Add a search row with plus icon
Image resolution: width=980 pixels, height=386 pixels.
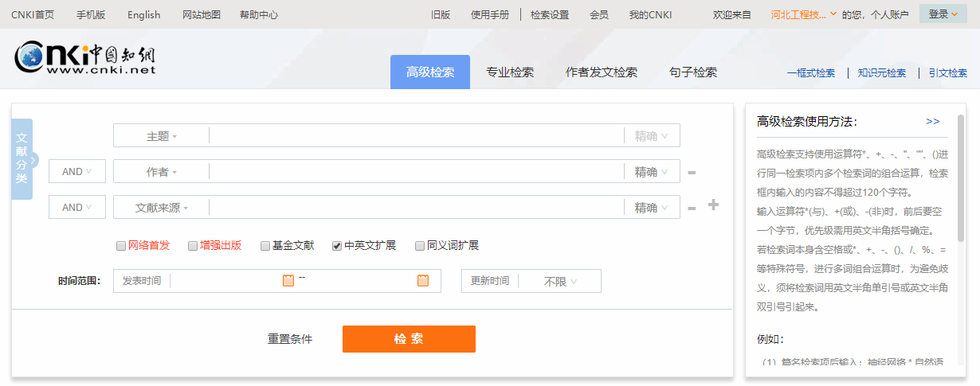(x=713, y=205)
